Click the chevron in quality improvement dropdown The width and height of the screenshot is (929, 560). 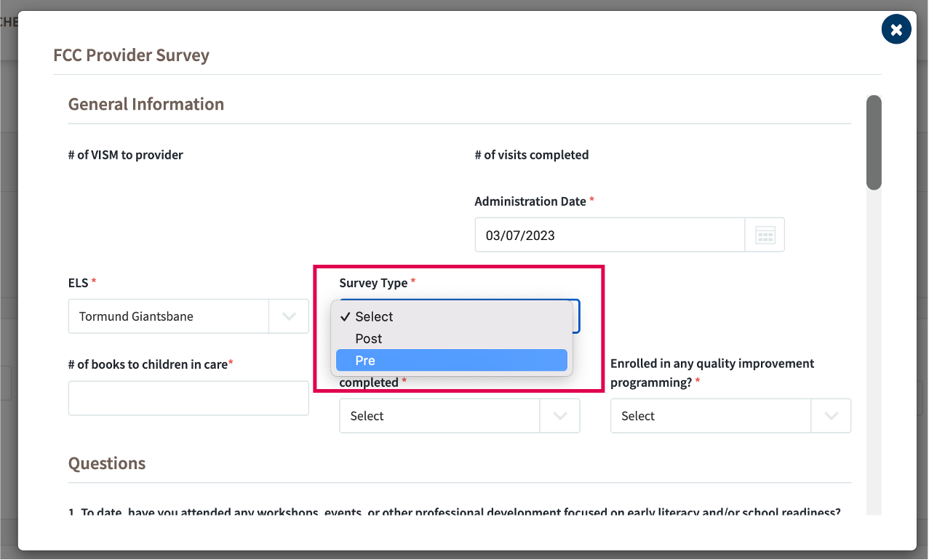click(x=832, y=415)
